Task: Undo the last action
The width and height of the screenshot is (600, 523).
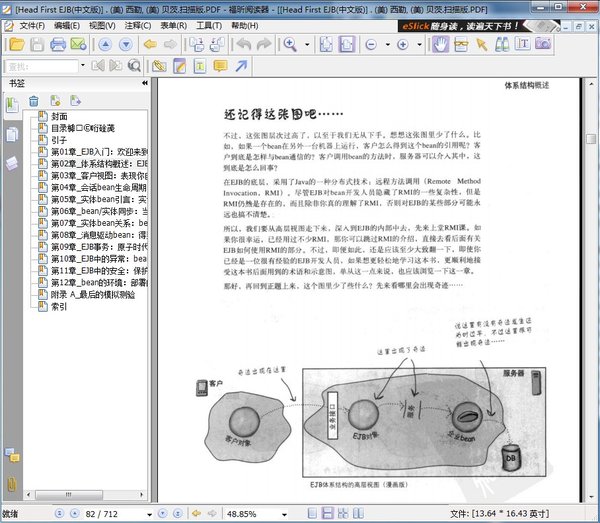Action: point(243,45)
